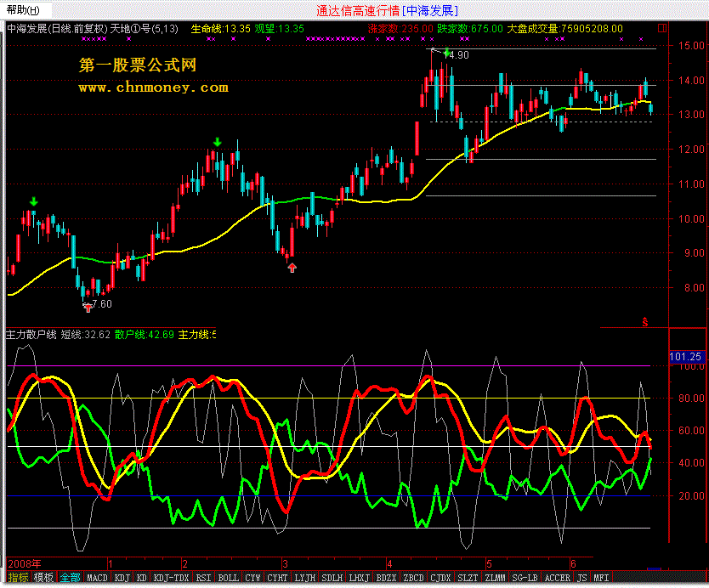
Task: Select the 全部 tab
Action: 70,577
